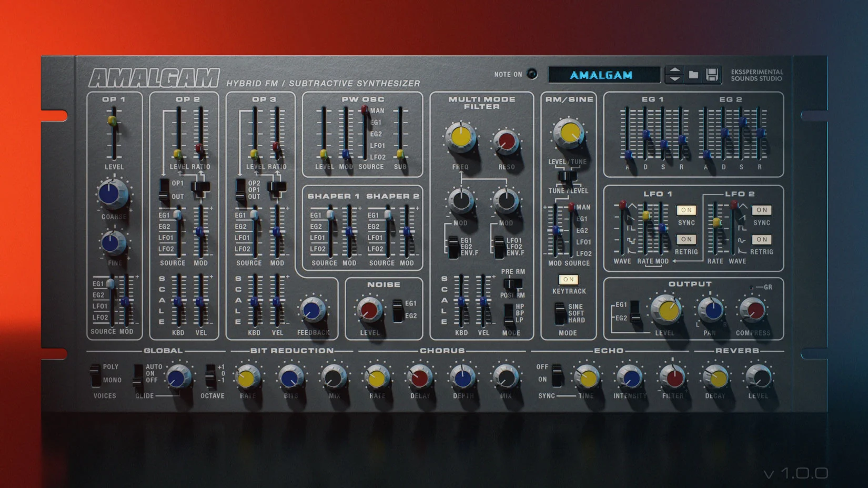Click the yellow Reverb DECAY knob
868x488 pixels.
[716, 377]
